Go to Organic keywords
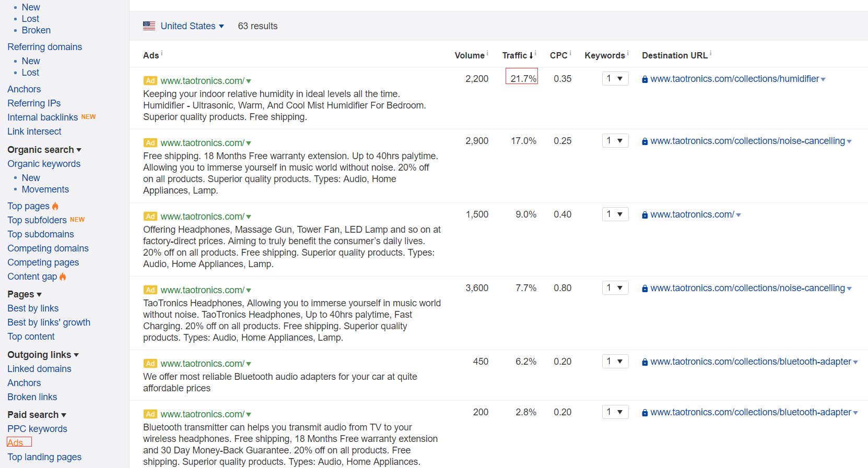 44,164
